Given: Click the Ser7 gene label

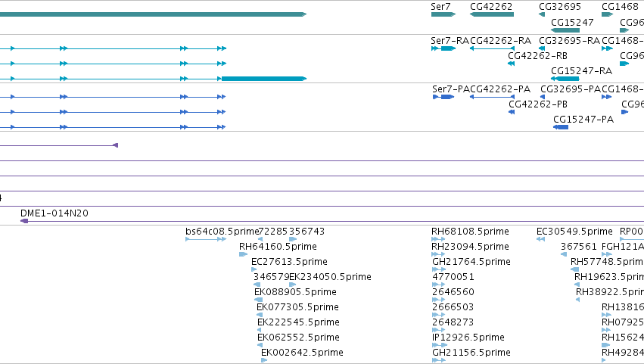Looking at the screenshot, I should tap(440, 7).
